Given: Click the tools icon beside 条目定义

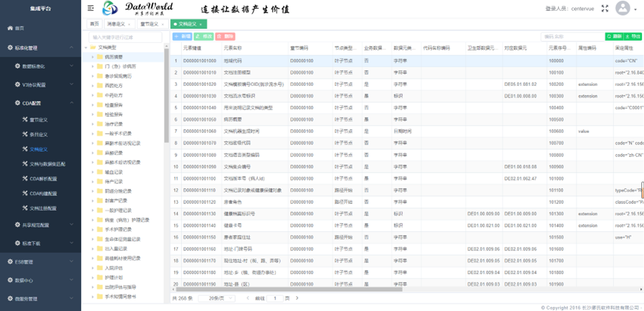Looking at the screenshot, I should tap(25, 134).
